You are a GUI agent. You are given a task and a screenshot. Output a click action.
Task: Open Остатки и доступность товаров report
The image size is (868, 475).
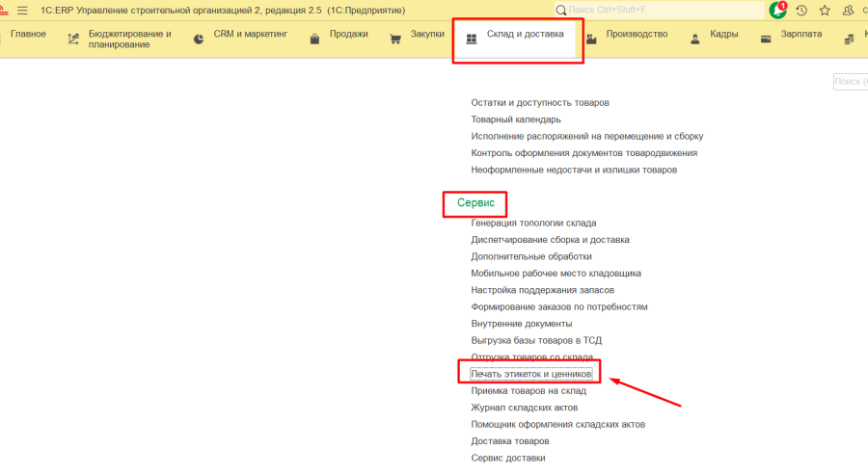(x=539, y=102)
